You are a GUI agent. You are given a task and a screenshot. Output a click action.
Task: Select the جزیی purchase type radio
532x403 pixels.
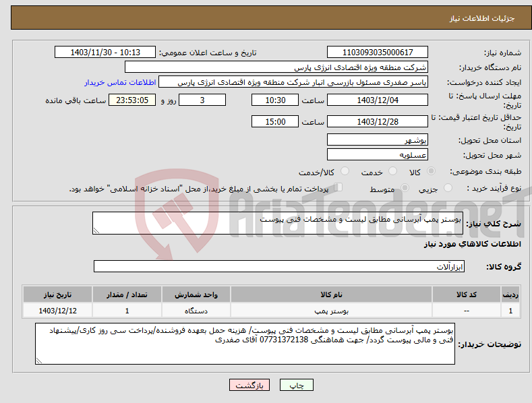click(x=448, y=187)
